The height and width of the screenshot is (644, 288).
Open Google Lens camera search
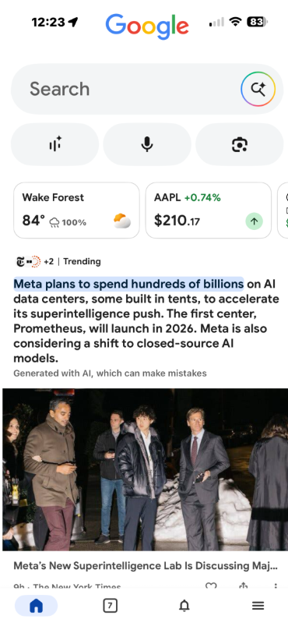click(x=239, y=144)
